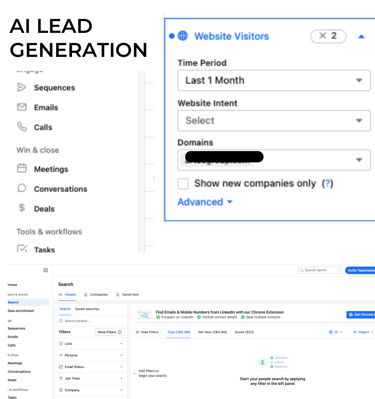Open Conversations in Apollo search page sidebar
Screen dimensions: 375x399
click(x=19, y=371)
